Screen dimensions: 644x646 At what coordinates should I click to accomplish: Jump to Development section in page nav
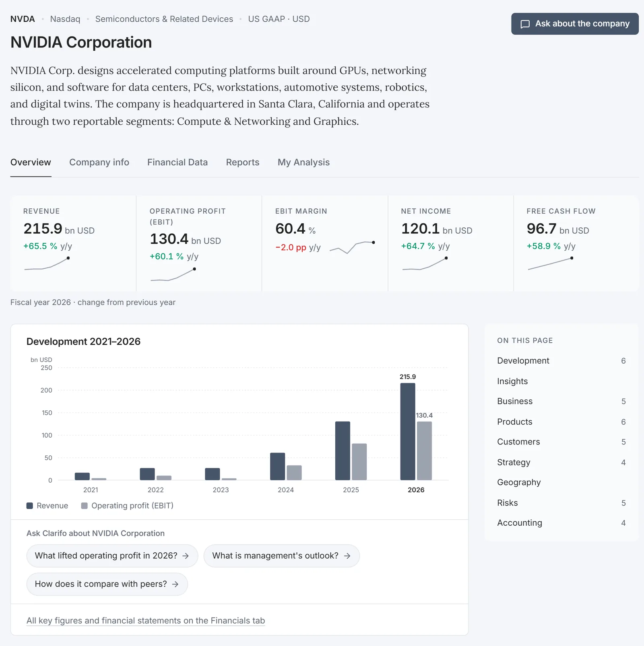561,361
